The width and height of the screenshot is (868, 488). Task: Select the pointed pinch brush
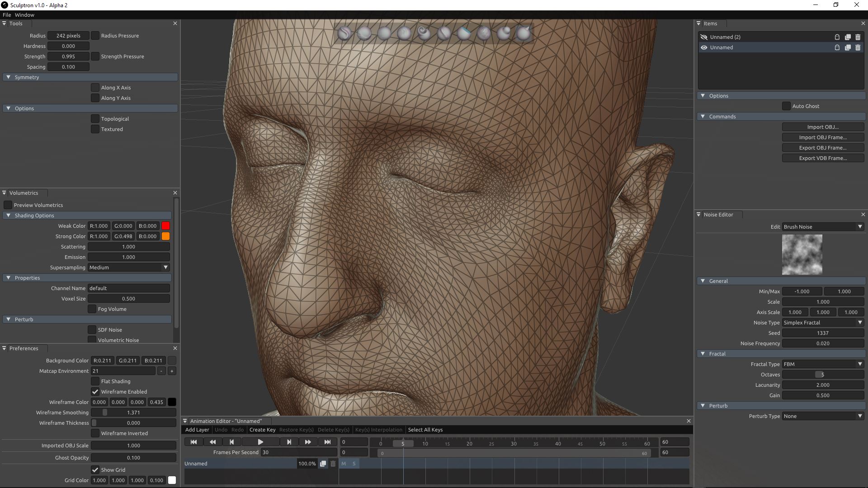point(524,33)
